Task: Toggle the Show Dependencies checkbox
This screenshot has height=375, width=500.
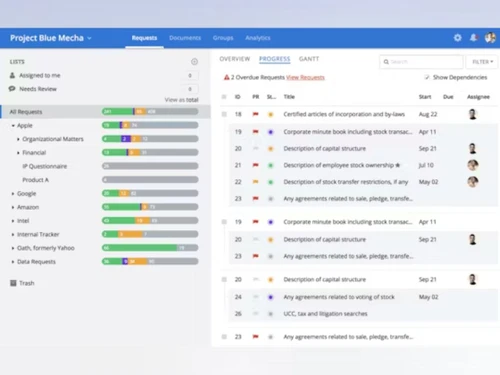Action: (x=427, y=77)
